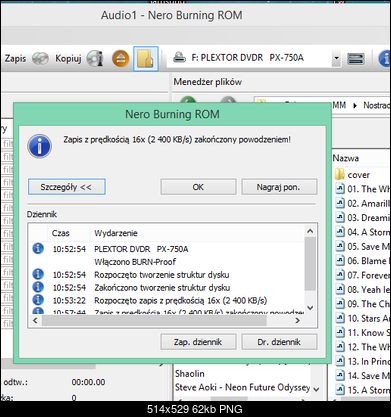Click the blue info icon in toolbar

[385, 59]
